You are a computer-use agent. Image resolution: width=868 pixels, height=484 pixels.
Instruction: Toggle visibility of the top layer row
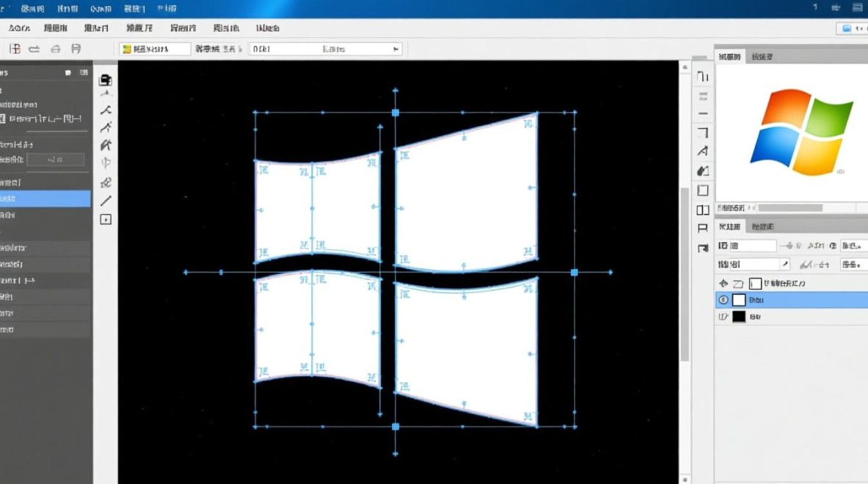[723, 283]
